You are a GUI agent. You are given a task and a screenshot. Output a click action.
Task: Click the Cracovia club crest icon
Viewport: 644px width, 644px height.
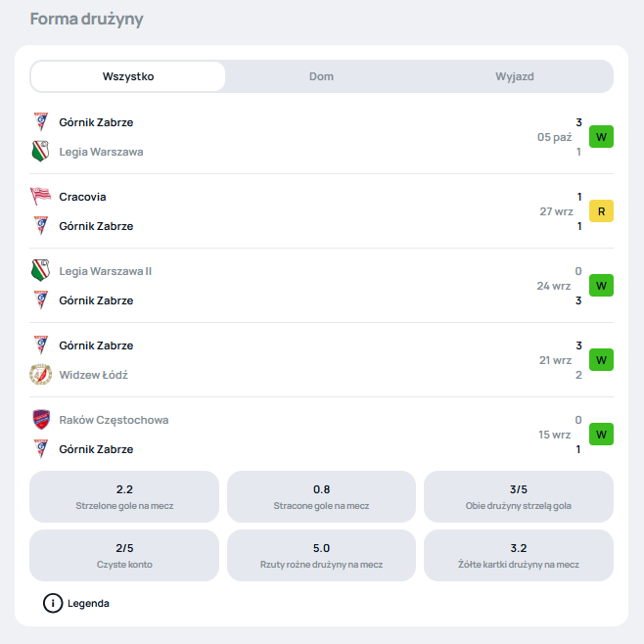[40, 197]
